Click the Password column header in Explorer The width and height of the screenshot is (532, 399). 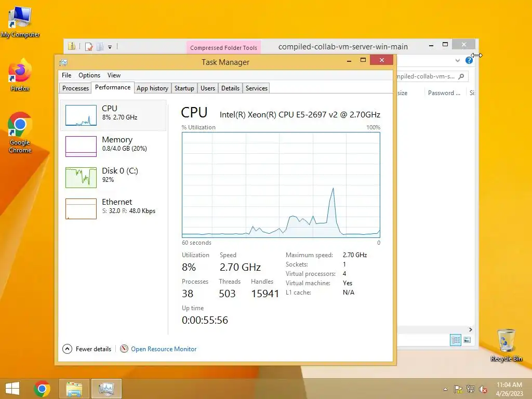pos(444,93)
